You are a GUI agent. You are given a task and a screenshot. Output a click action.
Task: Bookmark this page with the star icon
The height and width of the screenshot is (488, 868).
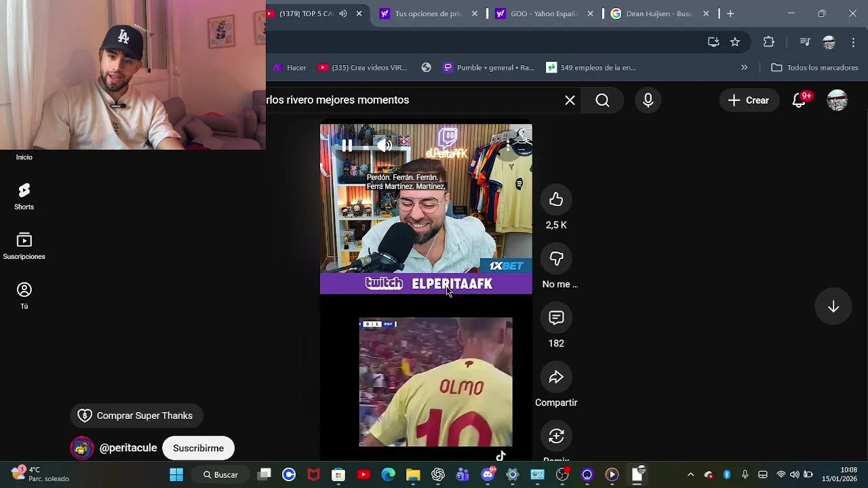pyautogui.click(x=735, y=42)
